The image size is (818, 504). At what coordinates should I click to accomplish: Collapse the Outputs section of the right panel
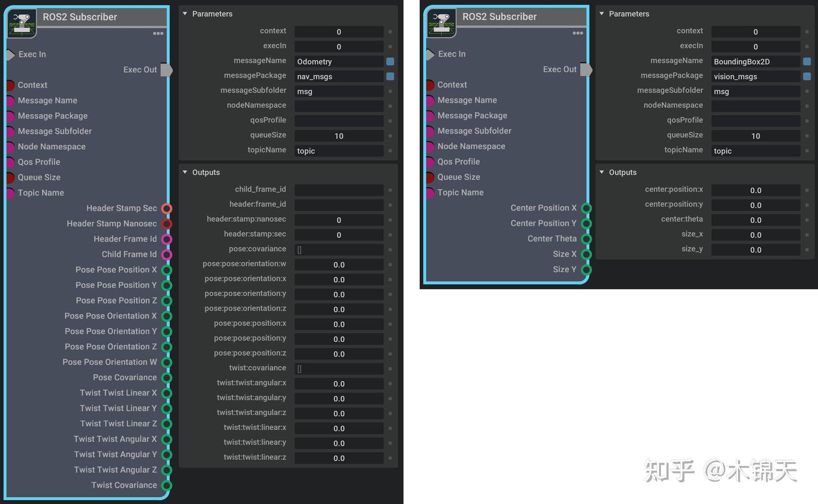tap(601, 172)
